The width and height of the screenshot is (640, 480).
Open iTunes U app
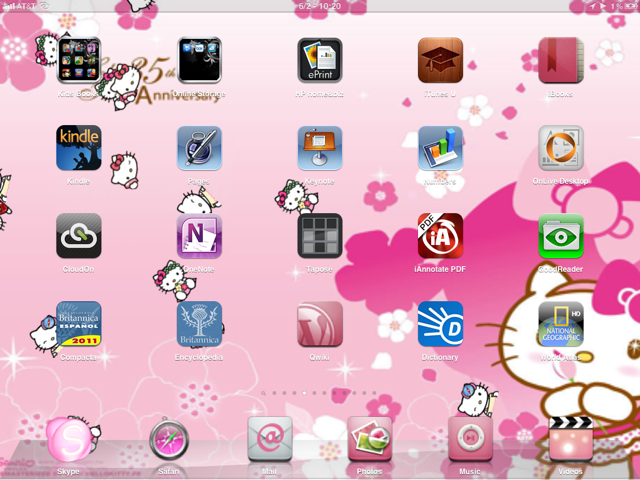440,60
